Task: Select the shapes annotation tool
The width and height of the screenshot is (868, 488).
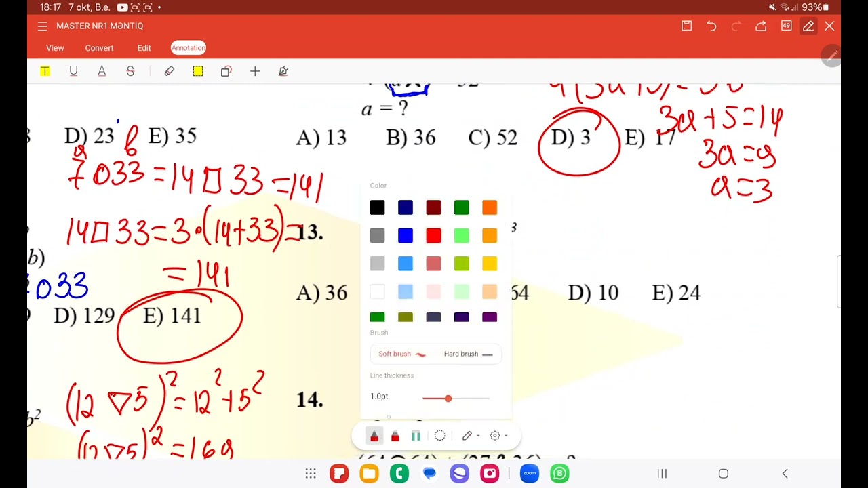Action: click(x=226, y=71)
